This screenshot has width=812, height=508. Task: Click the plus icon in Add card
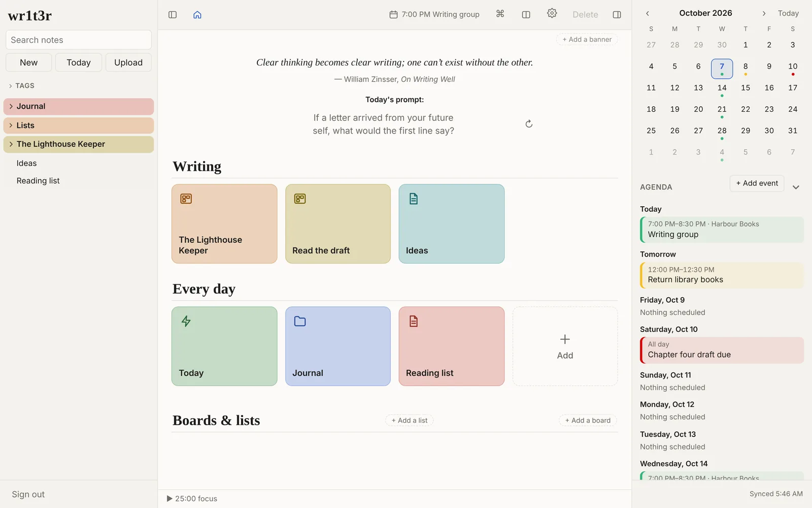click(x=565, y=339)
